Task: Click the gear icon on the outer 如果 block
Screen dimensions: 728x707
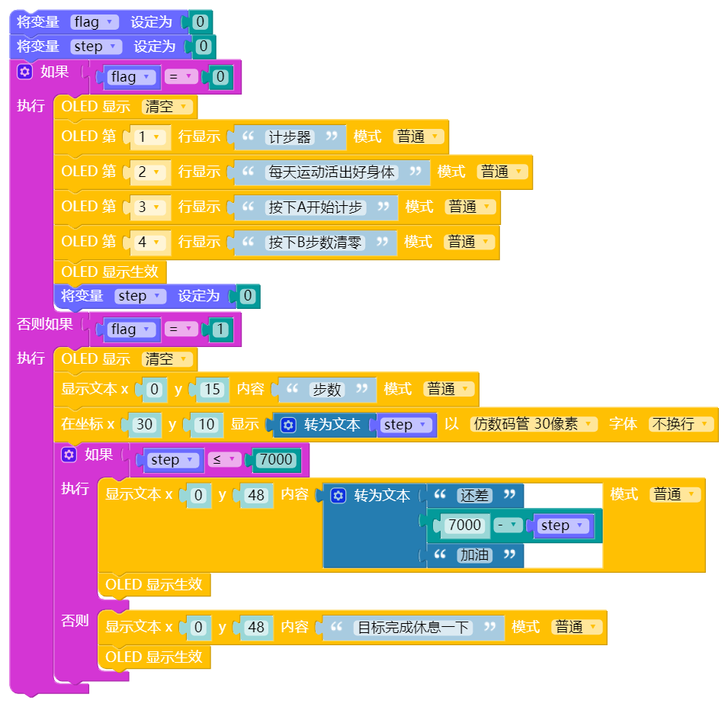Action: tap(24, 72)
